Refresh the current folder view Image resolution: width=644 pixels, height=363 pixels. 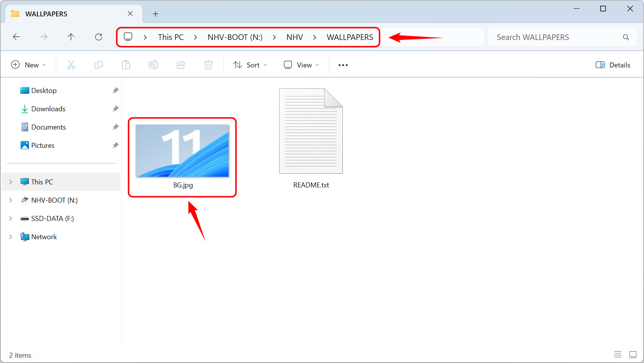tap(99, 37)
